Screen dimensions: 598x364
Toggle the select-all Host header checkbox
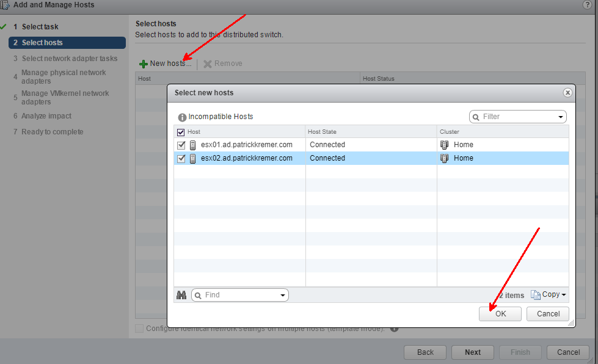[180, 132]
